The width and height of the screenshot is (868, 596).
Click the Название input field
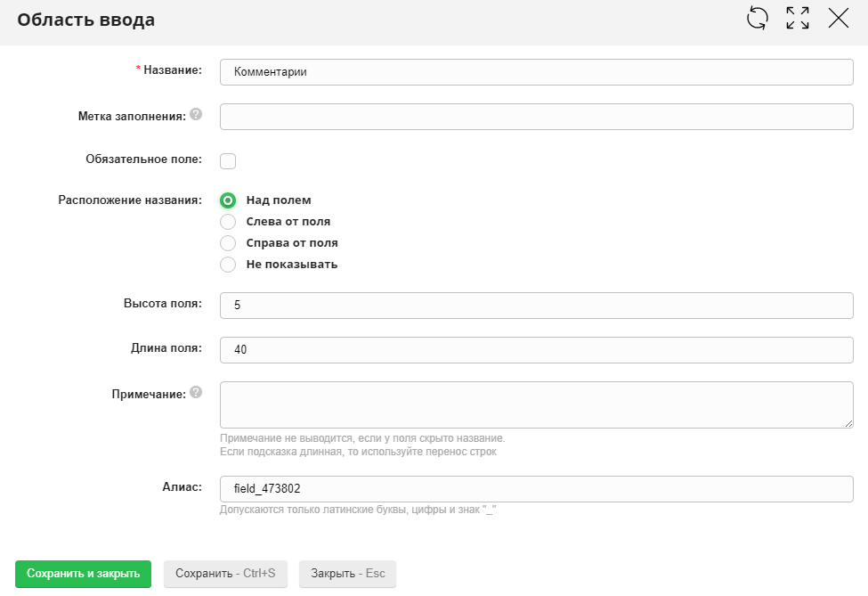tap(536, 72)
